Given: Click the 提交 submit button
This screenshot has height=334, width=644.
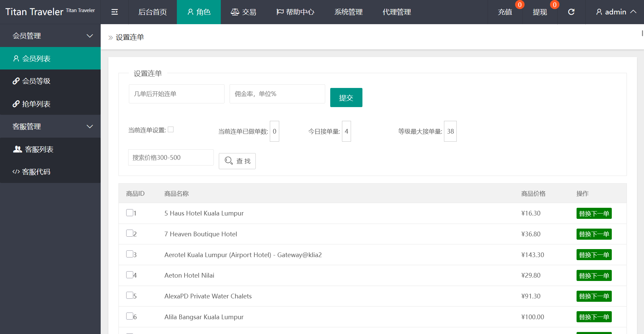Looking at the screenshot, I should (x=346, y=98).
